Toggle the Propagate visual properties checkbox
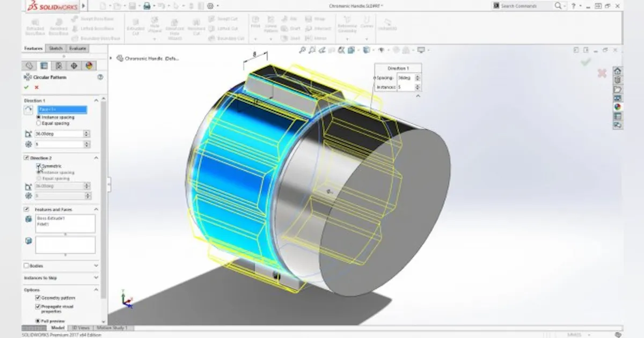The height and width of the screenshot is (338, 644). pyautogui.click(x=38, y=306)
